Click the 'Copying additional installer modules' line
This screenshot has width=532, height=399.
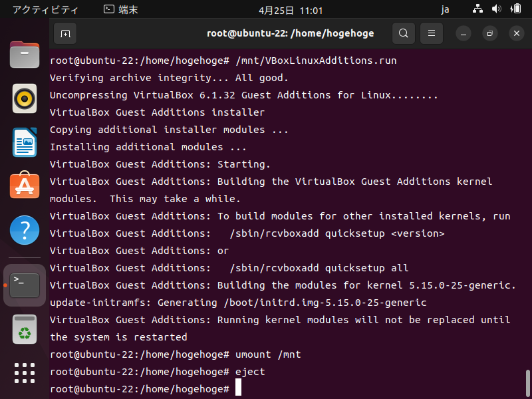(169, 130)
